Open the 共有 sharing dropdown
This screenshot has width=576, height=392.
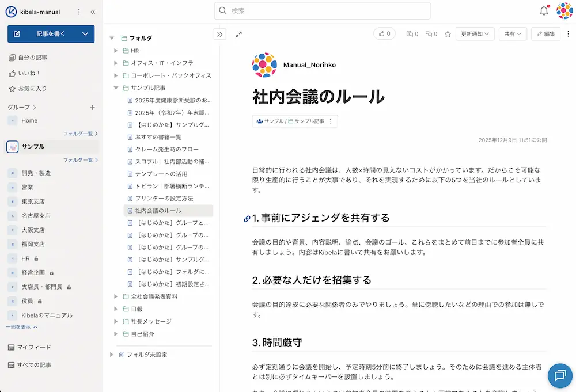(x=513, y=34)
